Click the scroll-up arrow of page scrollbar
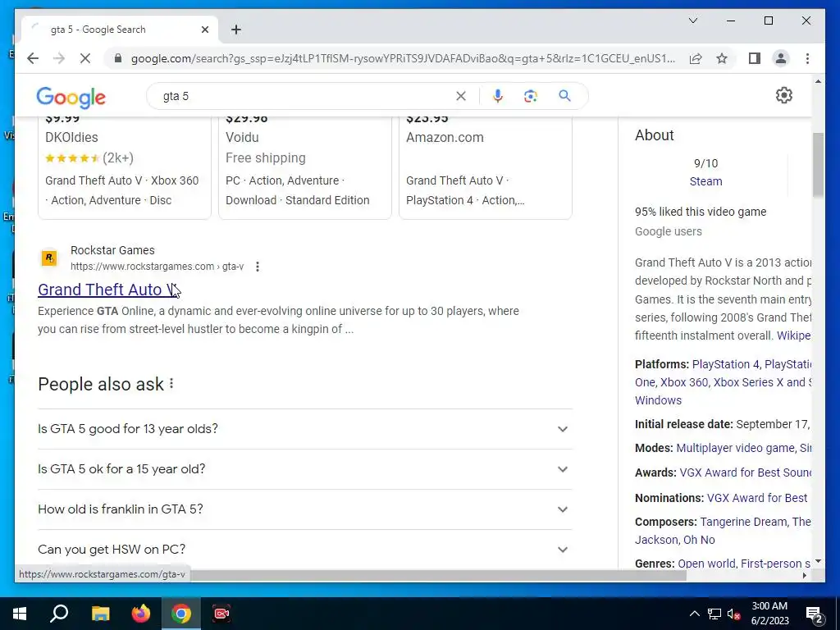This screenshot has height=630, width=840. (818, 81)
